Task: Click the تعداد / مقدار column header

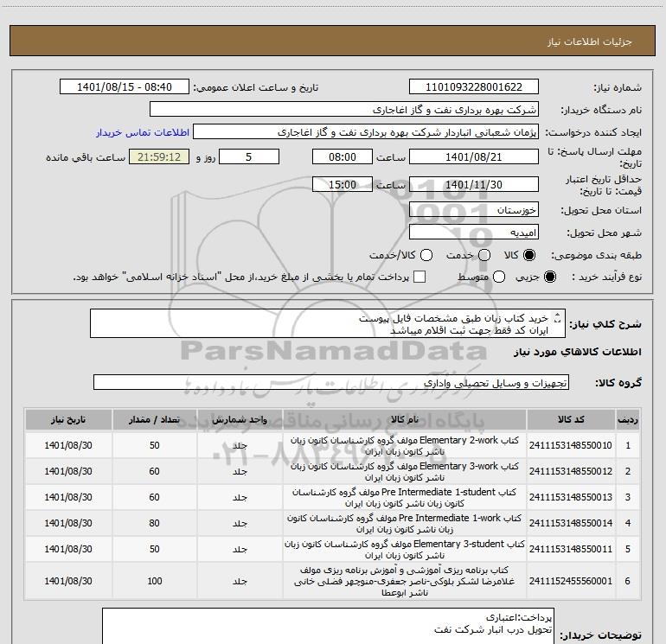Action: 155,419
